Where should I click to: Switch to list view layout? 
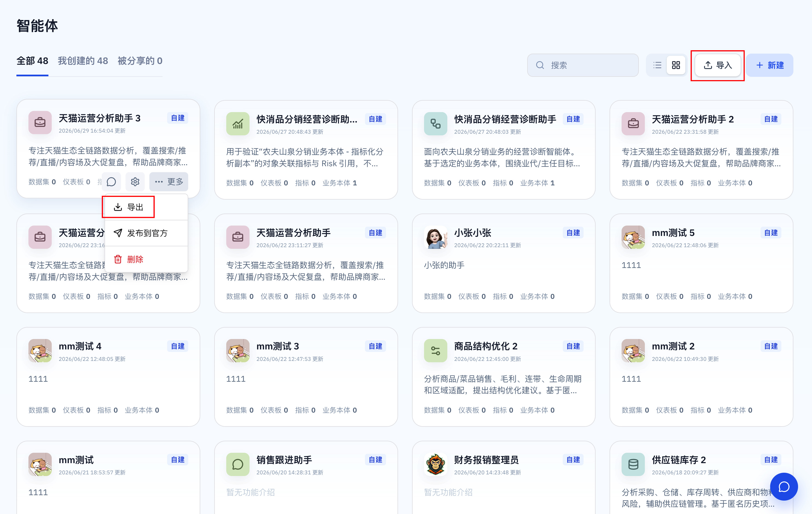[657, 65]
